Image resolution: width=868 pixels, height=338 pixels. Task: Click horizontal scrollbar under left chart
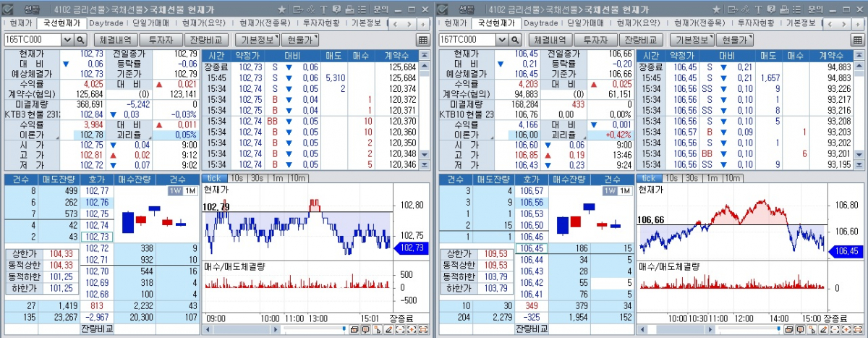[x=242, y=329]
